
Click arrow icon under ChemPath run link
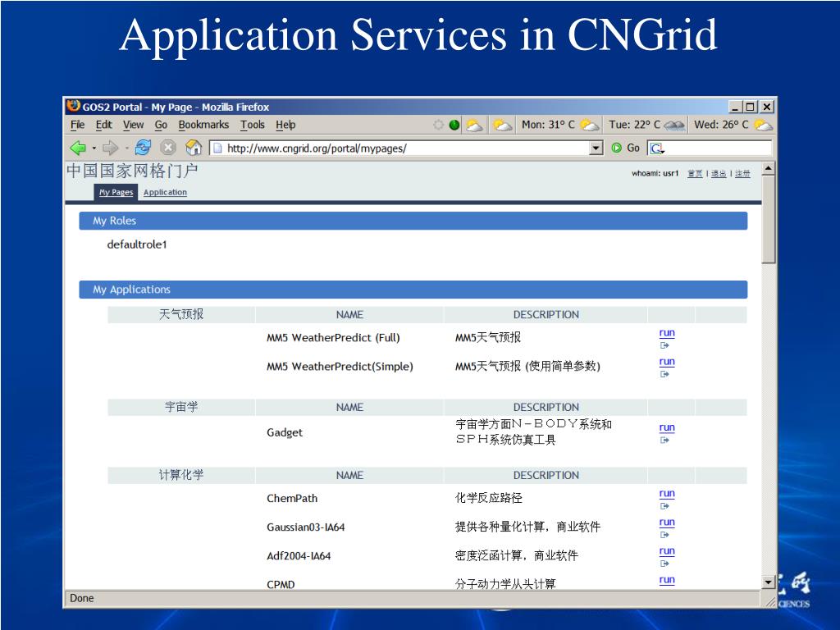click(664, 506)
